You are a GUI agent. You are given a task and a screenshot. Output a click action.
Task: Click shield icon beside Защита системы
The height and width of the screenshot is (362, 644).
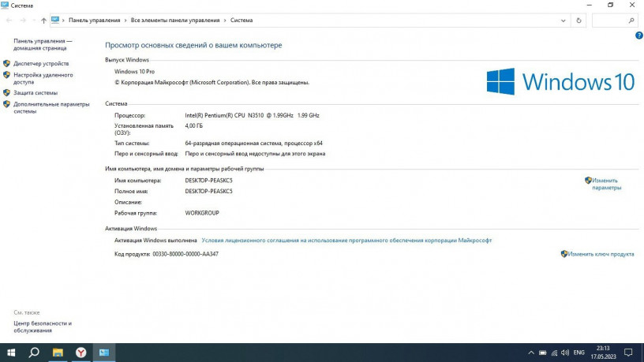pyautogui.click(x=6, y=93)
